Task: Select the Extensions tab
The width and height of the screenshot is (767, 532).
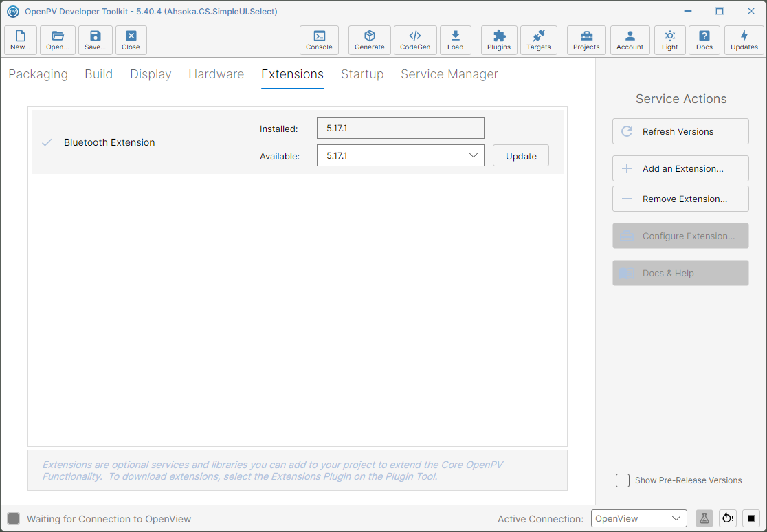Action: point(293,74)
